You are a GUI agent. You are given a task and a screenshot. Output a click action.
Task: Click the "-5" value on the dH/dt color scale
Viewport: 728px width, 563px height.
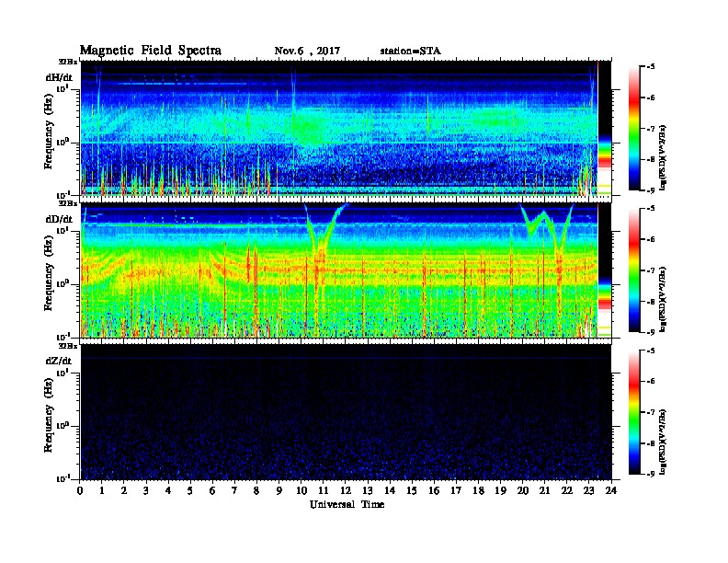[651, 67]
